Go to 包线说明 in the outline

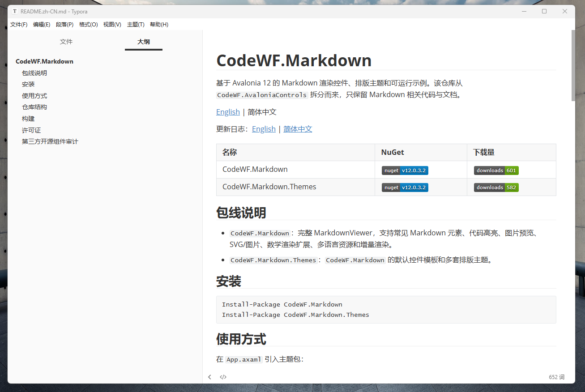pos(34,73)
